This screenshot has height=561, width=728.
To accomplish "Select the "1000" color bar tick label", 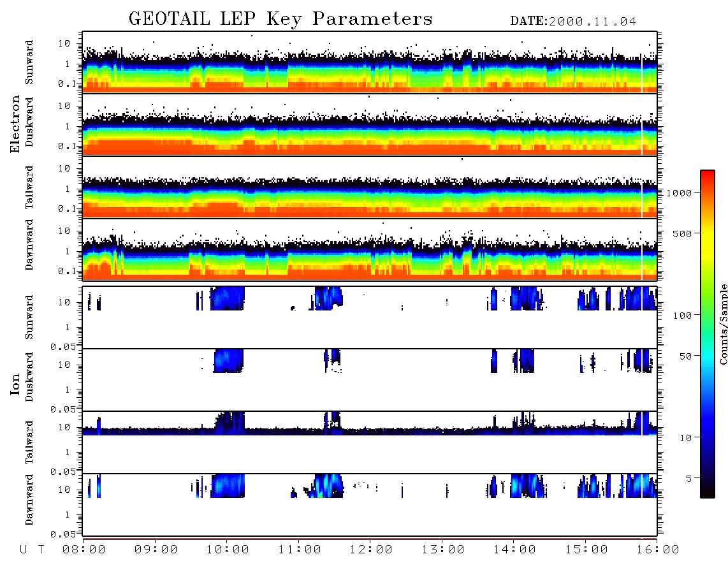I will pos(679,193).
